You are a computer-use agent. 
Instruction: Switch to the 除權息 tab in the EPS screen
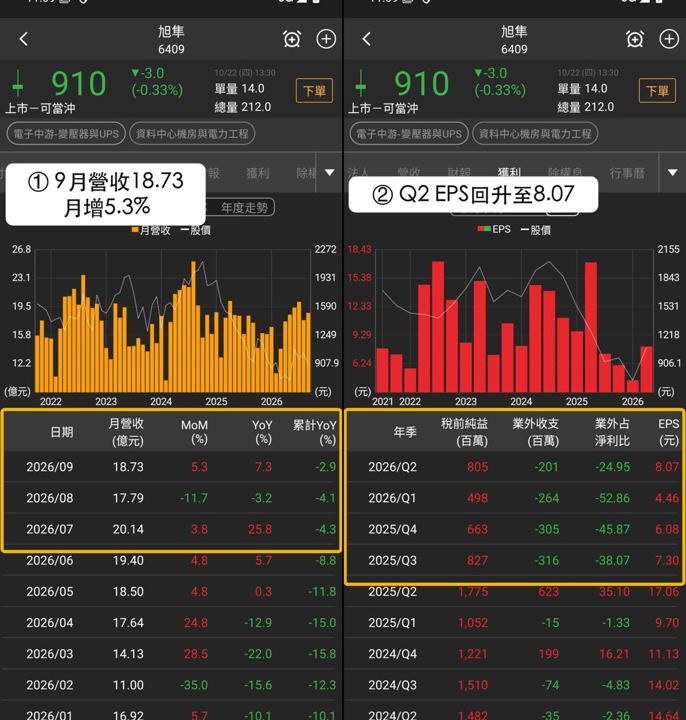[x=565, y=171]
